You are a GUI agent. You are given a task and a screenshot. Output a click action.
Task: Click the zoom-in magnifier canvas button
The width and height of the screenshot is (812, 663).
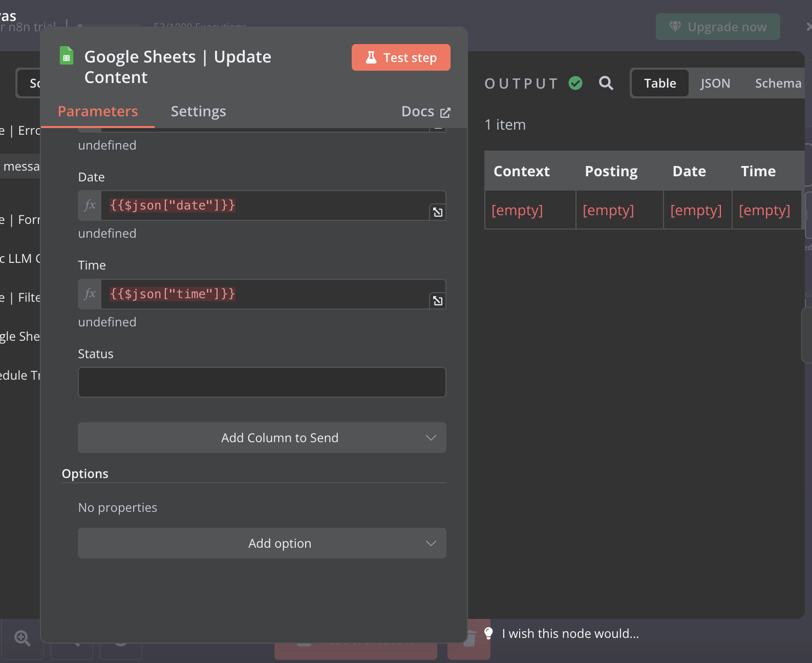click(x=23, y=638)
